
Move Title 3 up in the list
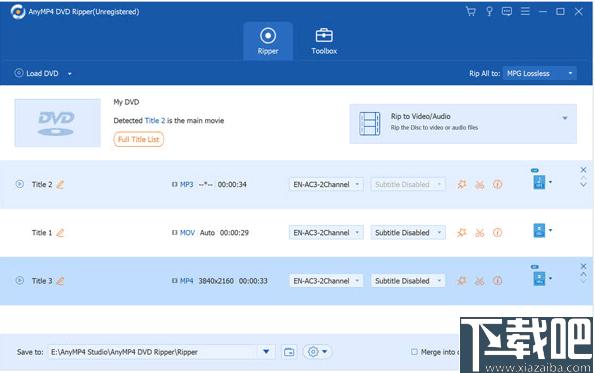(x=584, y=274)
